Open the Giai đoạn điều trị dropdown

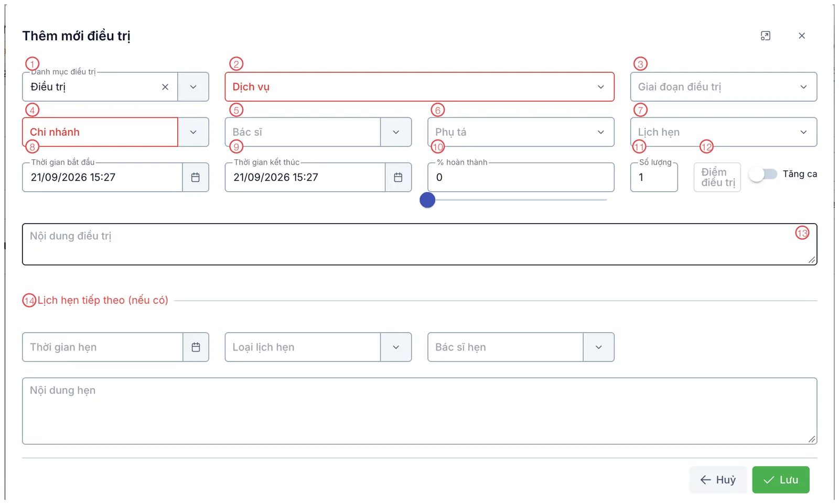[x=724, y=87]
